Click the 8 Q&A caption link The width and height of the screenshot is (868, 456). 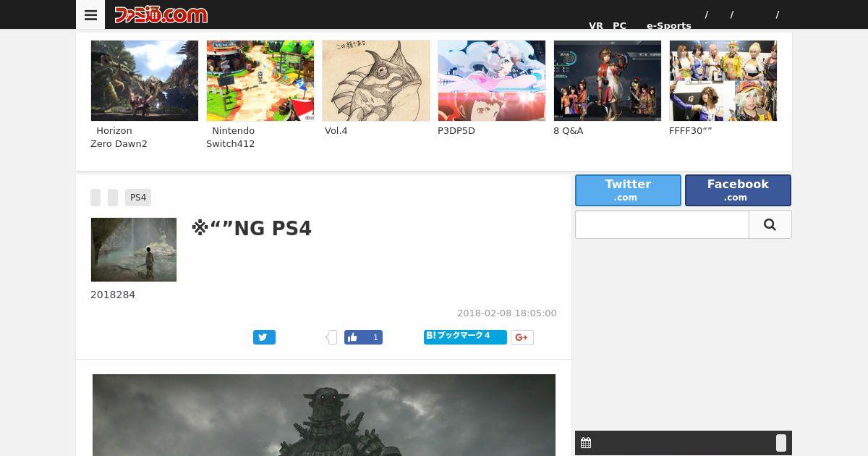click(x=569, y=131)
